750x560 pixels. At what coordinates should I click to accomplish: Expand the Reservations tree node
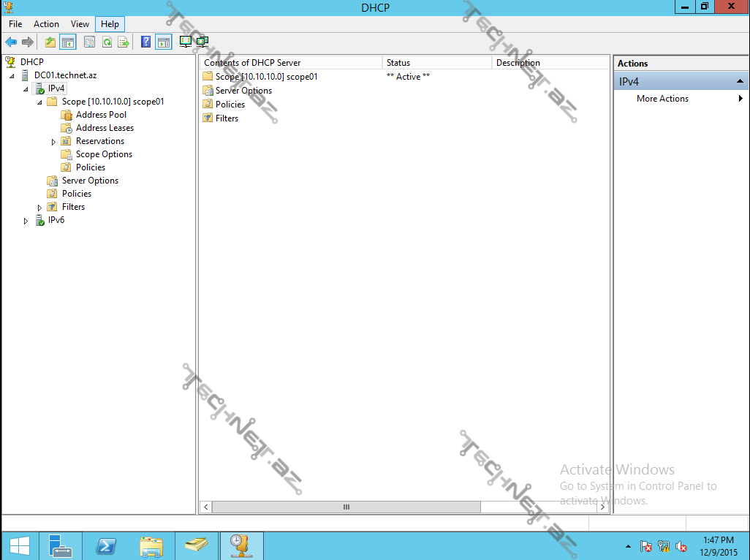pyautogui.click(x=53, y=142)
